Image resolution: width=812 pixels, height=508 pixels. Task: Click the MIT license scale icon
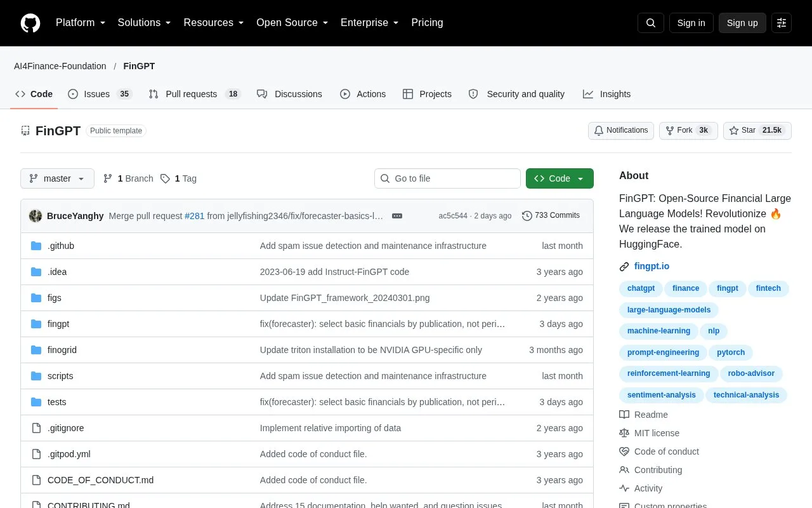point(624,433)
